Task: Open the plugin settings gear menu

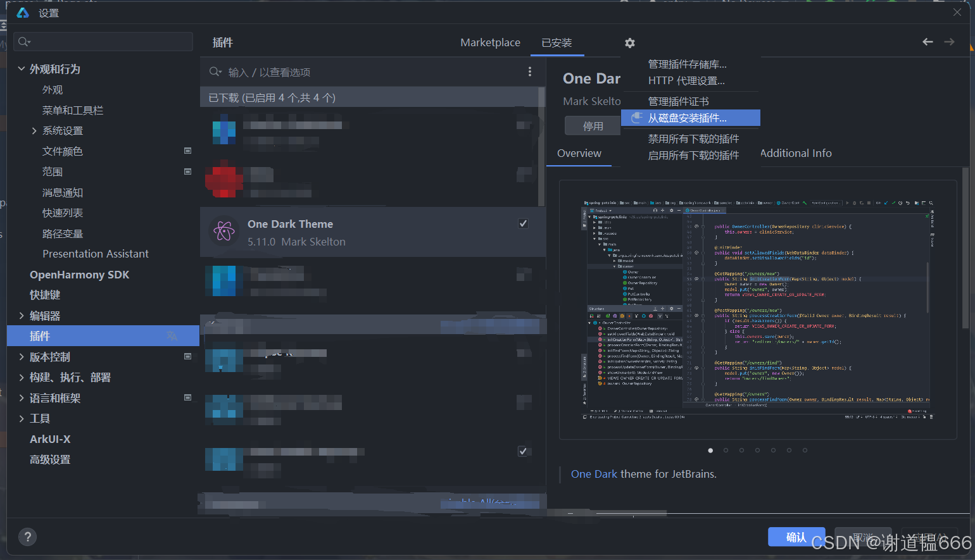Action: [629, 43]
